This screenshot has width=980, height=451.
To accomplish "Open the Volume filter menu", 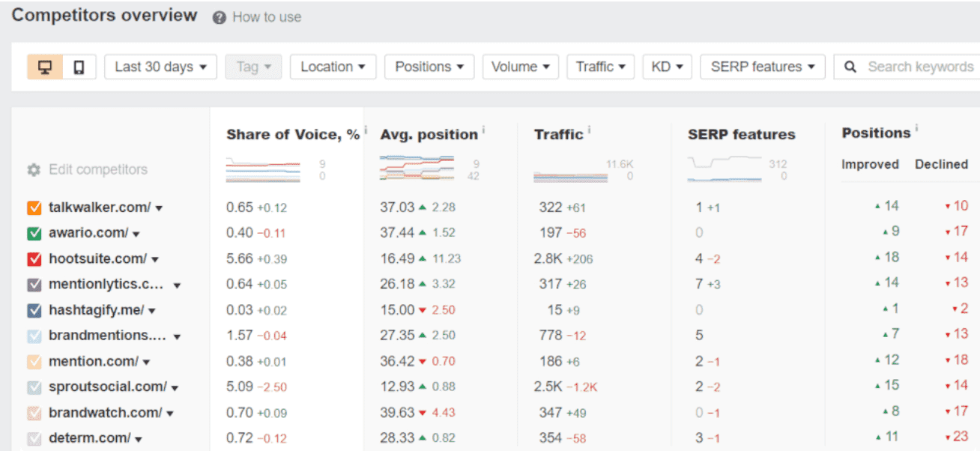I will (x=521, y=67).
